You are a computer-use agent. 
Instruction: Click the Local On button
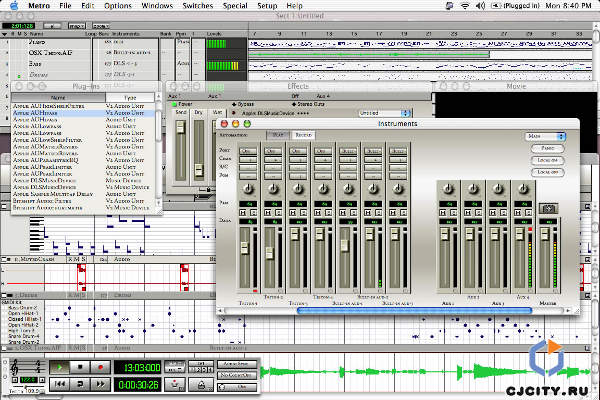coord(548,160)
